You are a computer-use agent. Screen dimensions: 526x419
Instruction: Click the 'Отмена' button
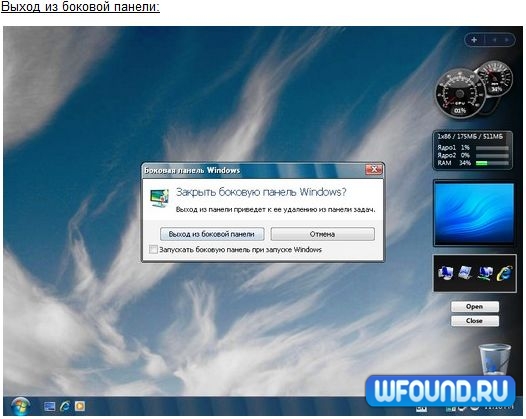(322, 234)
